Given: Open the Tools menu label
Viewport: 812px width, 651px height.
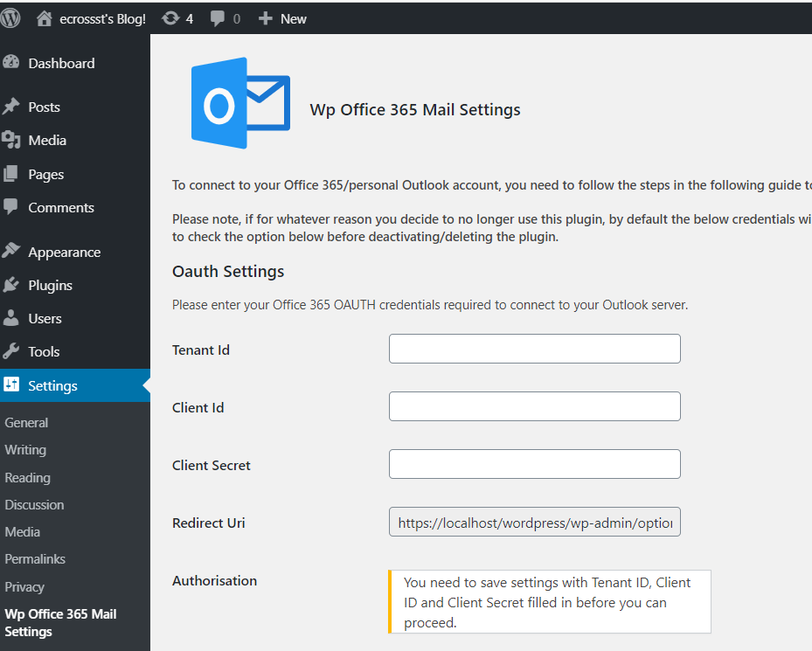Looking at the screenshot, I should click(x=44, y=351).
